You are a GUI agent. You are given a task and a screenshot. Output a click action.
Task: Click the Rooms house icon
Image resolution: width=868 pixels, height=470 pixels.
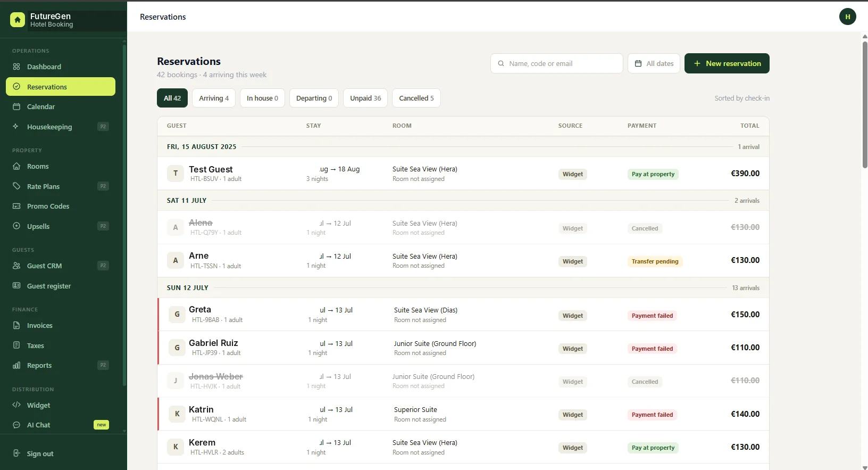(x=16, y=166)
